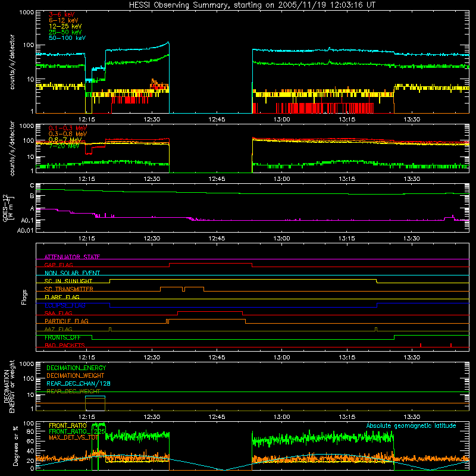Click the FRONTS_OFF flag label
The width and height of the screenshot is (476, 476).
62,337
